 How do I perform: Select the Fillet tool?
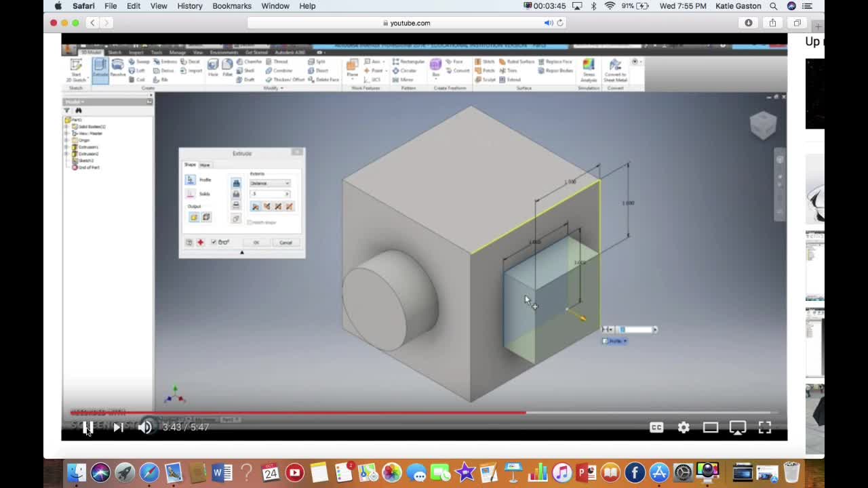[x=227, y=67]
